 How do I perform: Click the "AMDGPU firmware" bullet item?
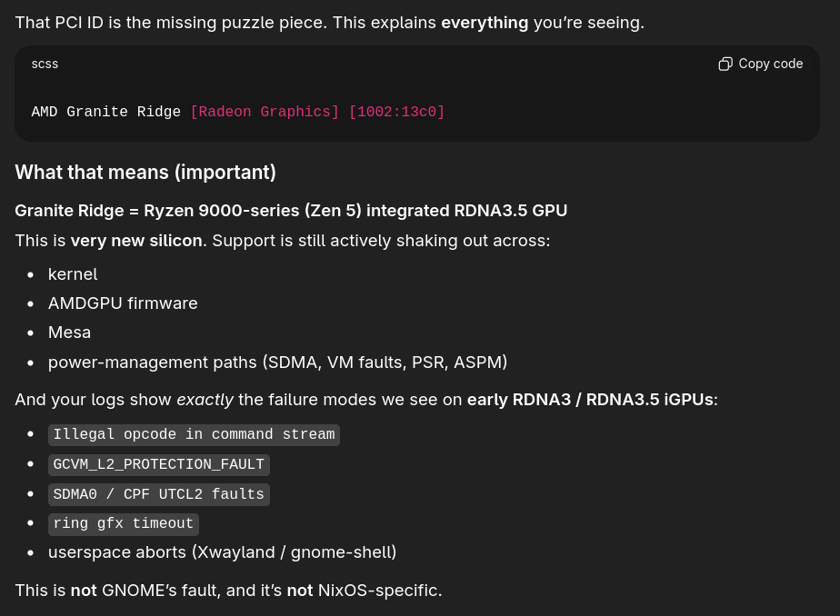click(123, 303)
